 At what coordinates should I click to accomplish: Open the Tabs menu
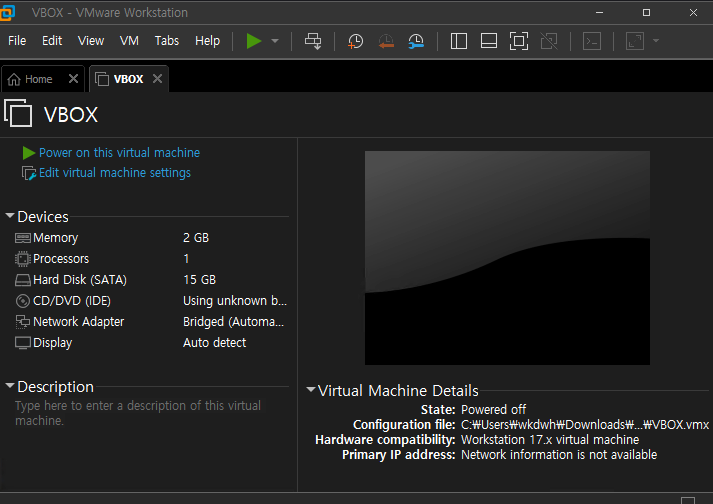tap(167, 41)
